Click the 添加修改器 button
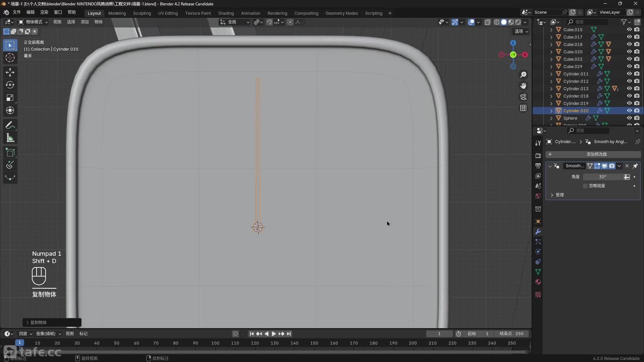 pos(593,154)
